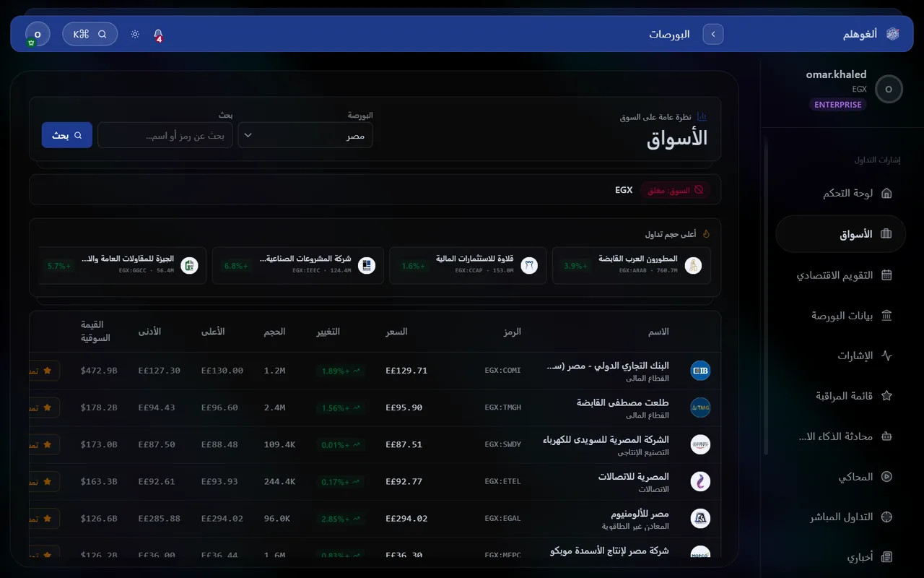
Task: Click the pulse icon for الإشارات
Action: coord(887,356)
